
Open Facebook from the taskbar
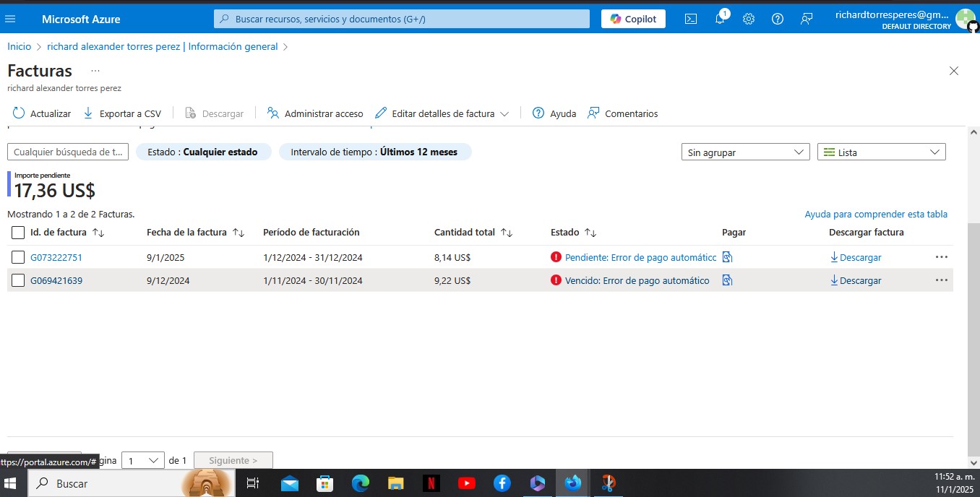pos(502,483)
